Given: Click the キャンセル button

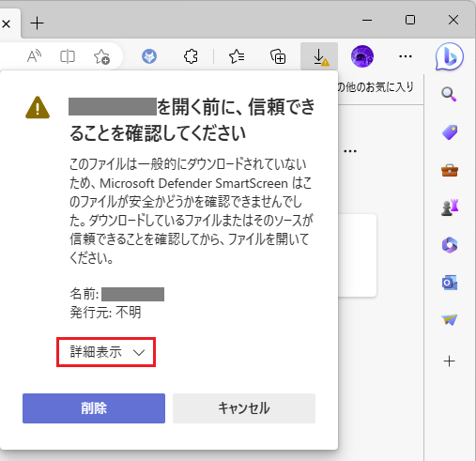Looking at the screenshot, I should tap(244, 408).
